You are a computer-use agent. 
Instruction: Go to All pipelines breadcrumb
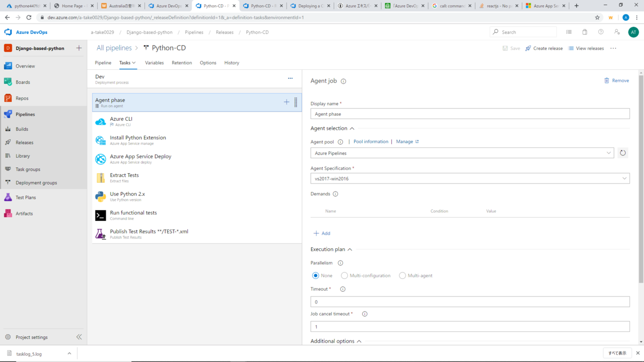(x=114, y=48)
